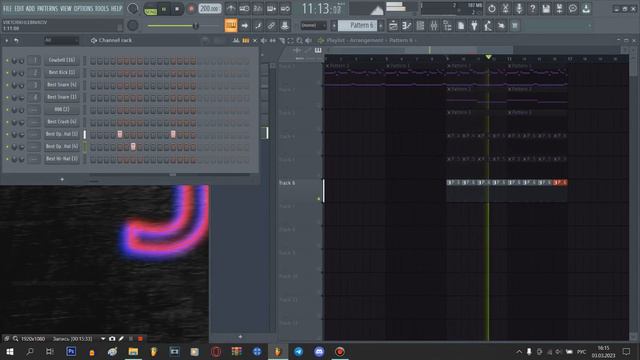Open the Piano roll from the toolbar

click(407, 26)
